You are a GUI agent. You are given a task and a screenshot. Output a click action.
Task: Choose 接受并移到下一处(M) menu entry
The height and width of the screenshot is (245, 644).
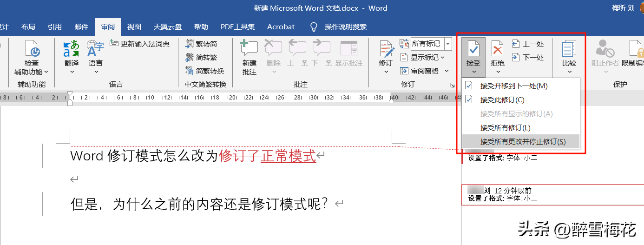click(x=521, y=86)
